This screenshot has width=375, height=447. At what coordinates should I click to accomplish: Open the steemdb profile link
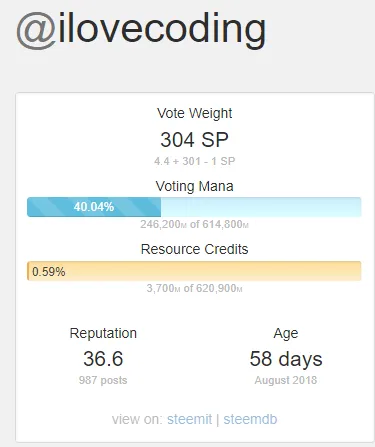[x=250, y=419]
